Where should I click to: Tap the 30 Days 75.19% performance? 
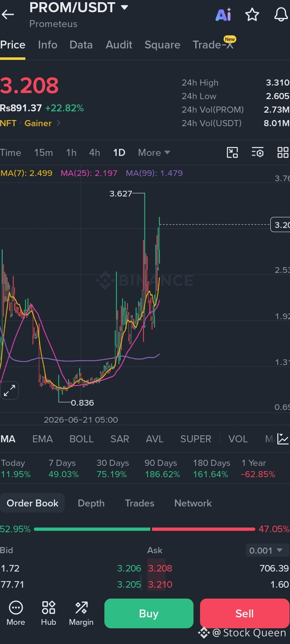coord(112,468)
